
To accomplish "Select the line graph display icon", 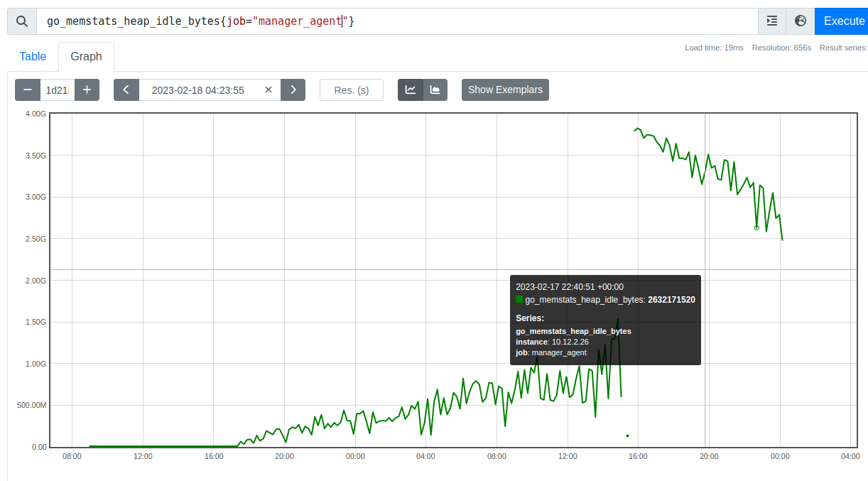I will coord(411,90).
